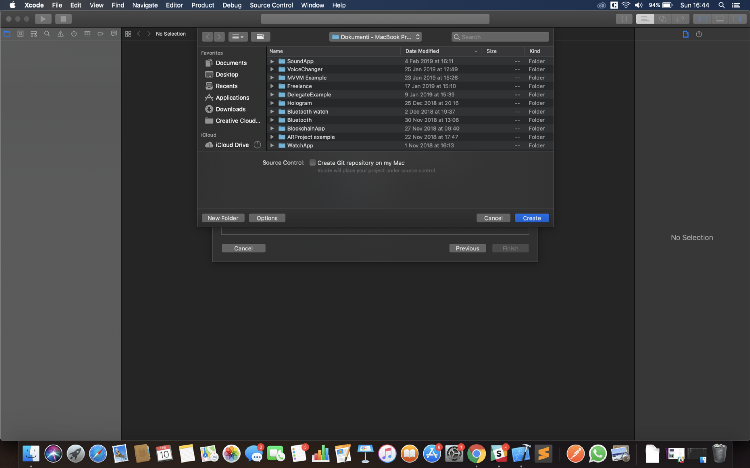Screen dimensions: 750x468
Task: Click Previous in the project wizard sheet
Action: 467,248
